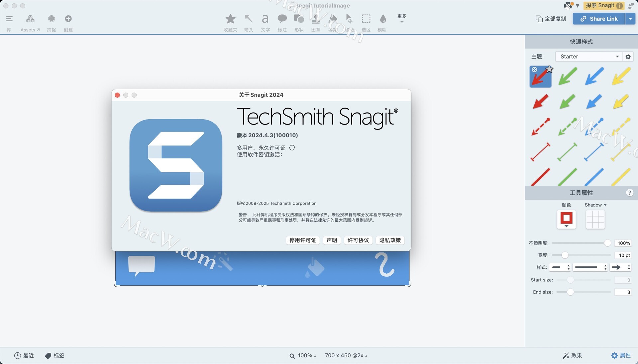Open the red Color swatch picker
Screen dimensions: 638x364
click(x=566, y=219)
